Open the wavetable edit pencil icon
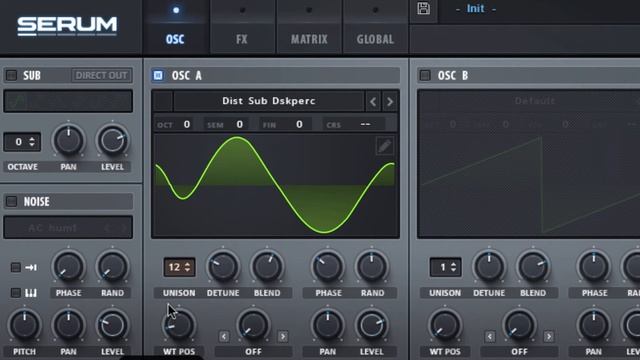 (x=384, y=146)
